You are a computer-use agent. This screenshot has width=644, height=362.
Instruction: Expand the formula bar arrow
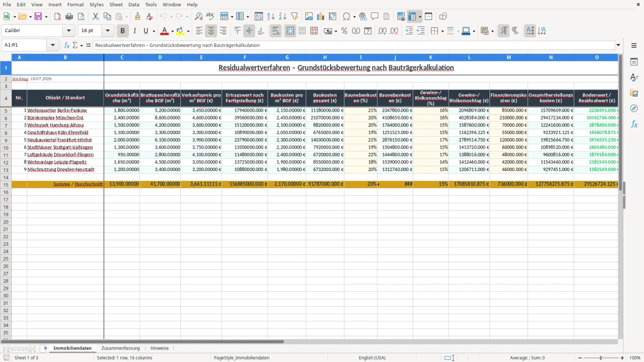[619, 46]
